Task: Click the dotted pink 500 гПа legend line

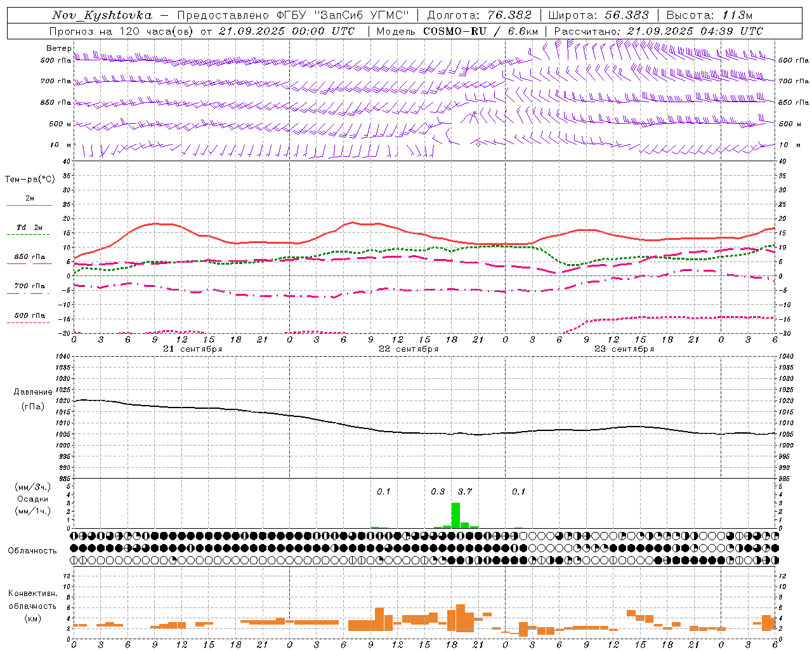Action: pos(28,322)
